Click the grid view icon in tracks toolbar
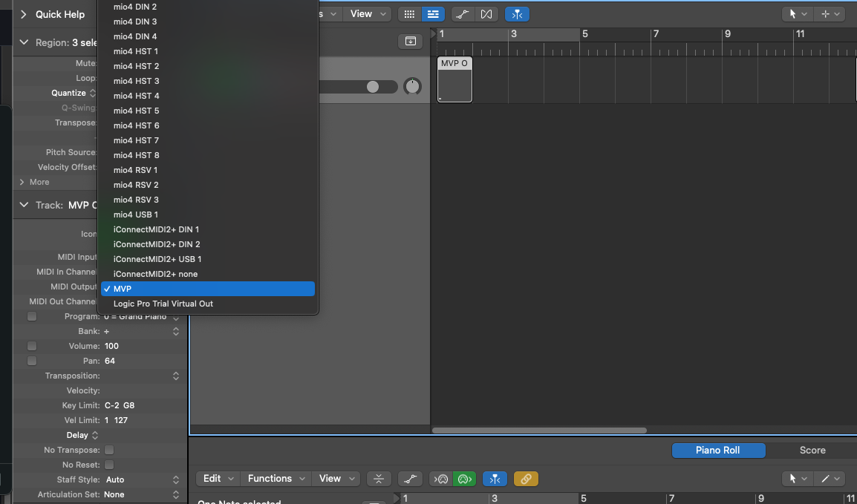This screenshot has height=504, width=857. click(x=408, y=14)
